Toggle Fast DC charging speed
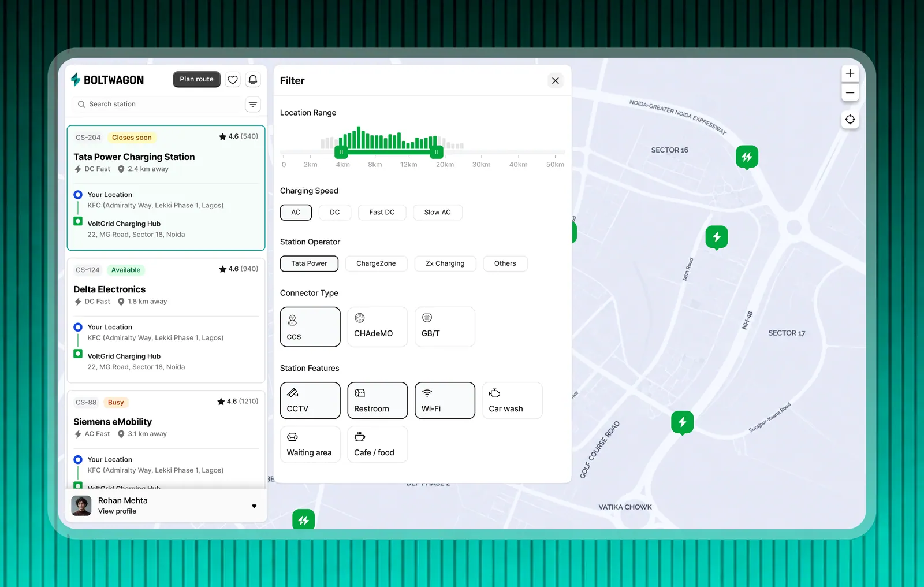The width and height of the screenshot is (924, 587). pyautogui.click(x=382, y=213)
